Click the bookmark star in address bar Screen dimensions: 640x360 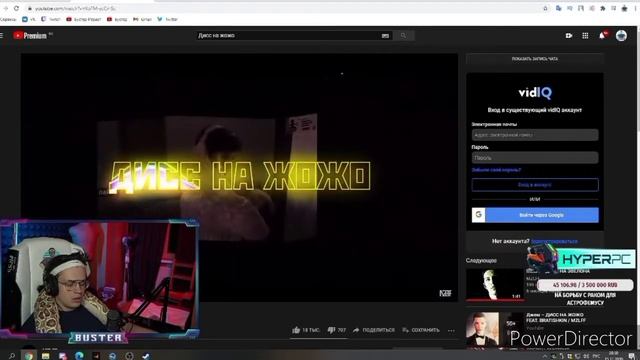tap(545, 8)
